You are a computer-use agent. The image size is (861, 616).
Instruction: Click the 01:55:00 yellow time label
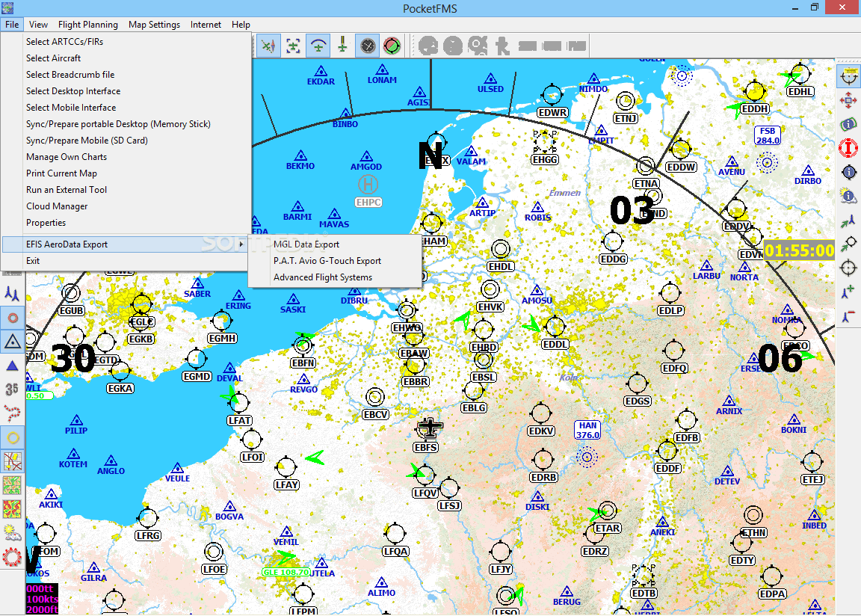[x=799, y=251]
